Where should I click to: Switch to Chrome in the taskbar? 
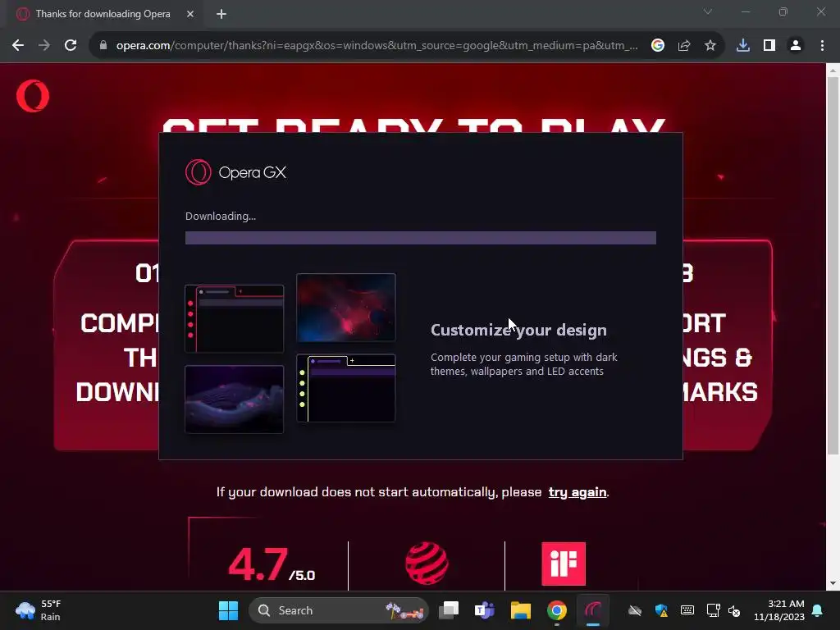(x=557, y=610)
